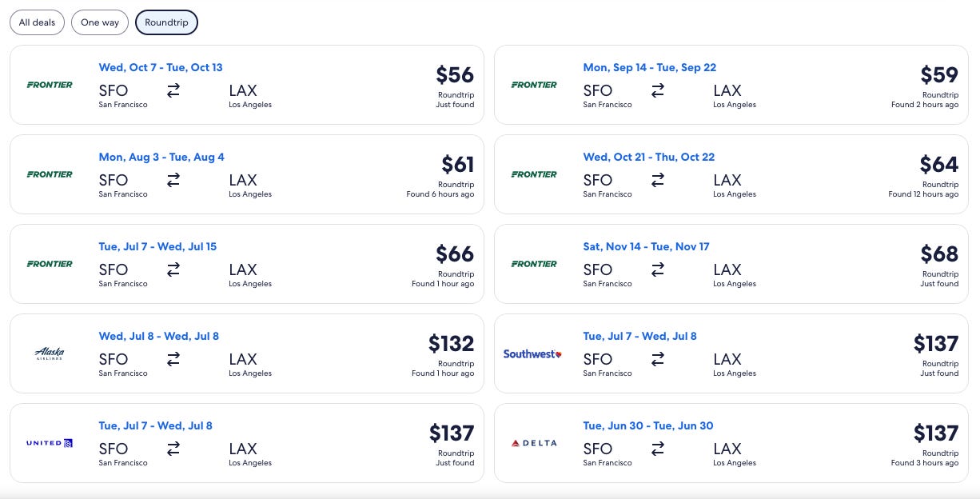Click the Alaska Airlines logo
Screen dimensions: 980x499
pyautogui.click(x=50, y=353)
